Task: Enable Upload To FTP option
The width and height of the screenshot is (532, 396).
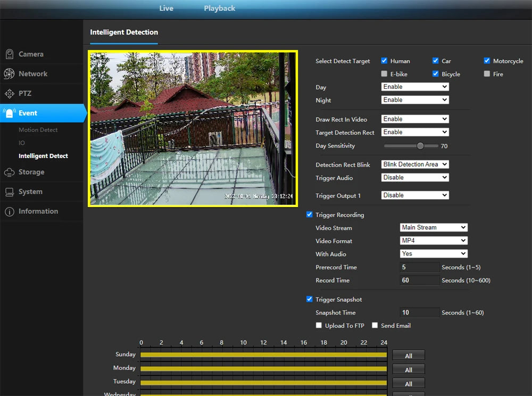Action: [319, 325]
